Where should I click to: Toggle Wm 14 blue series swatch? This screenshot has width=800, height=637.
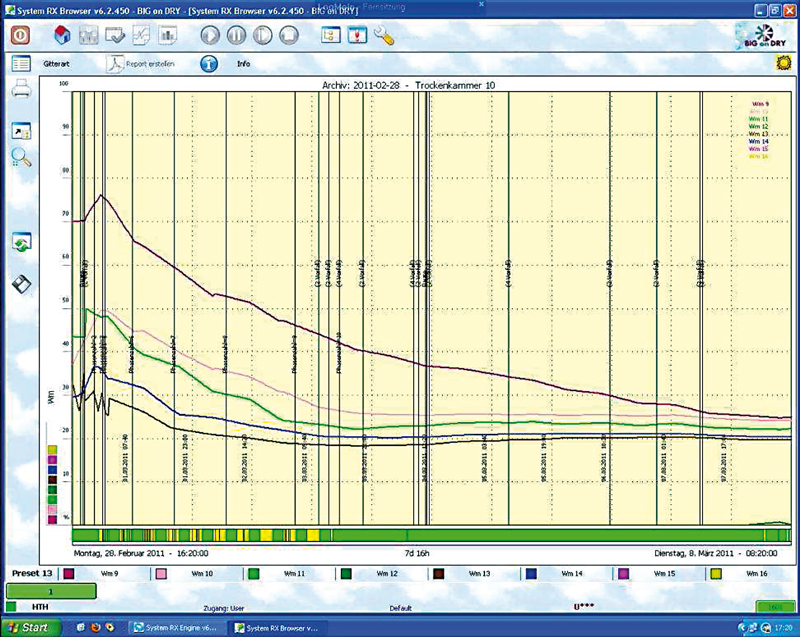(531, 574)
